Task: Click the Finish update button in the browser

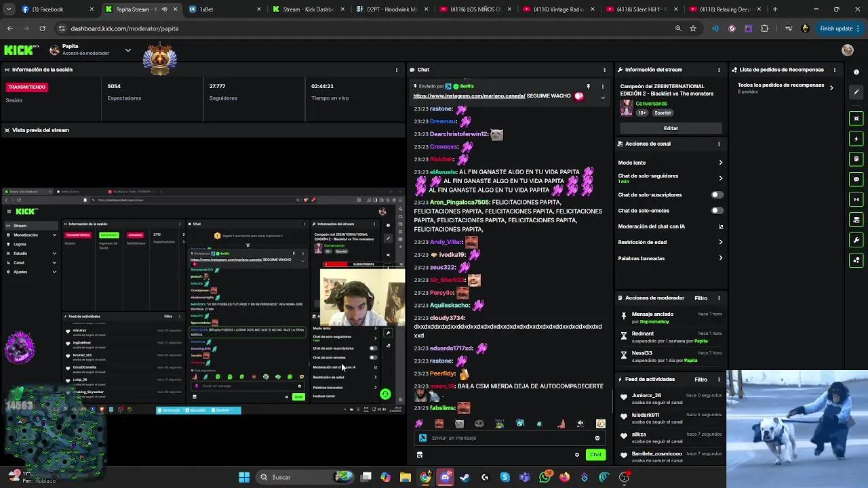Action: coord(838,28)
